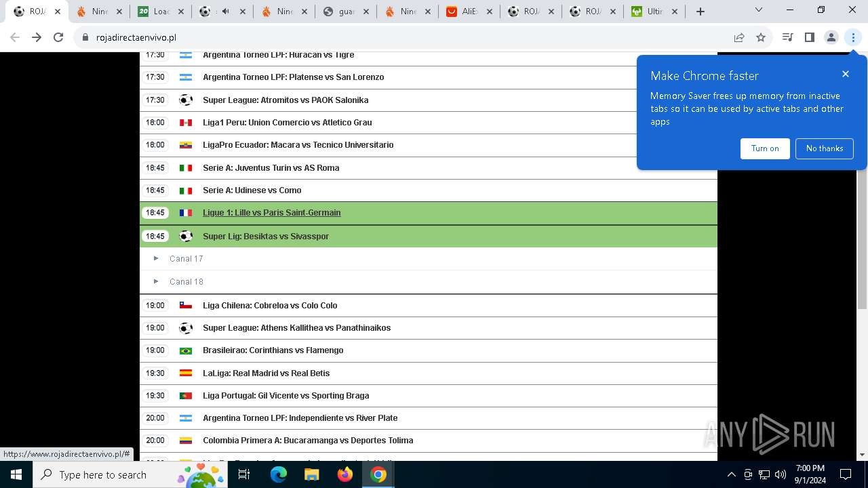Close the AliExpress tab
868x488 pixels.
[x=490, y=12]
